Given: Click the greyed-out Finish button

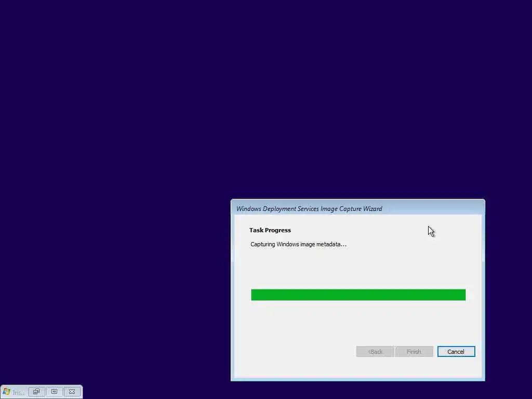Looking at the screenshot, I should 414,352.
